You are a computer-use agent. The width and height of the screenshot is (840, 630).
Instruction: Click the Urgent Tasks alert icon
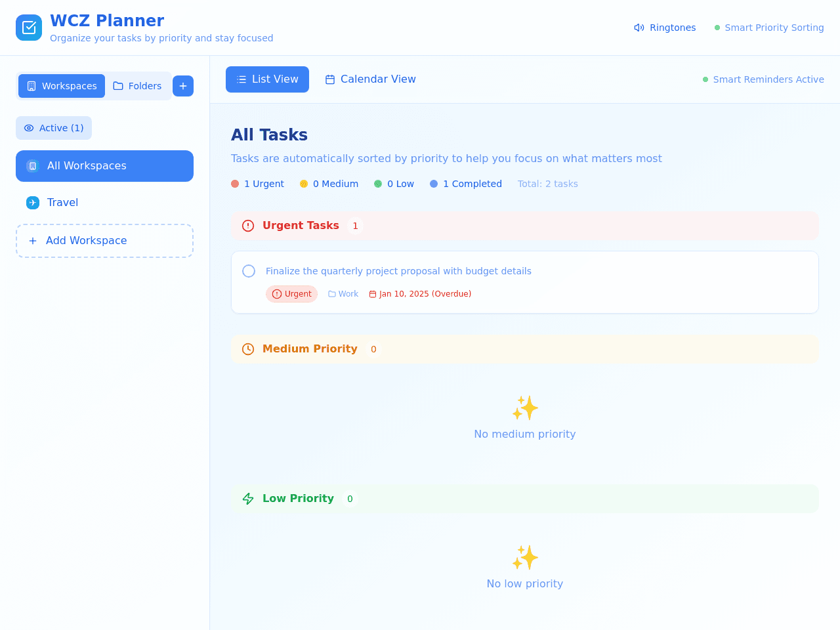(x=248, y=226)
